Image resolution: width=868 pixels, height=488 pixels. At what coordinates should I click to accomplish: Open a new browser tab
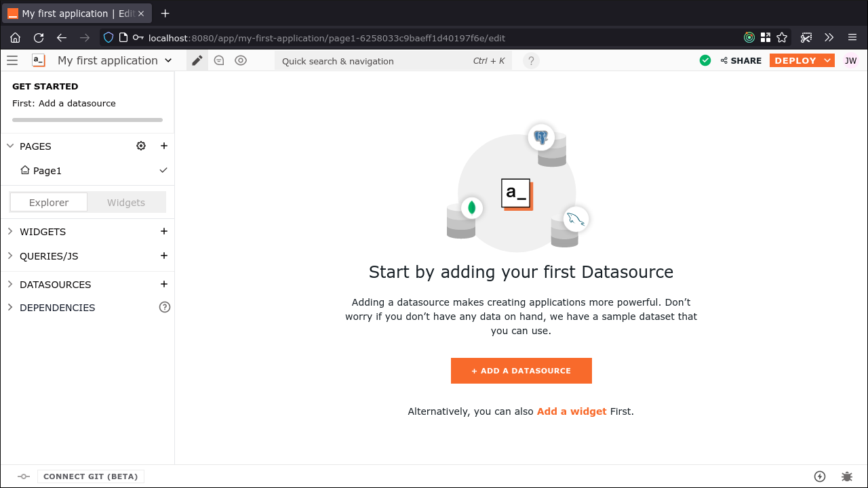tap(165, 14)
